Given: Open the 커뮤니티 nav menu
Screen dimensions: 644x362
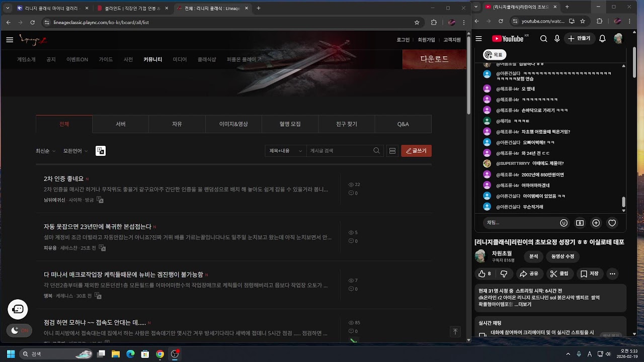Looking at the screenshot, I should click(x=153, y=59).
